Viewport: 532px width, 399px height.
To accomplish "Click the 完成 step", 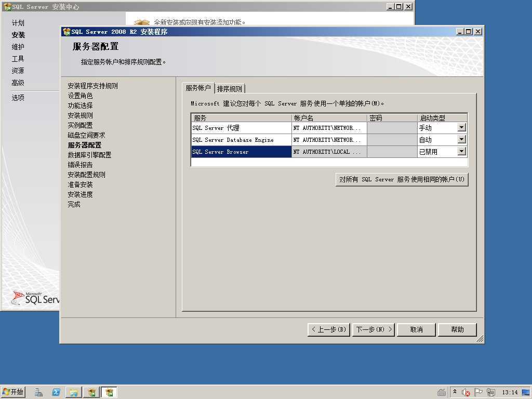I will pyautogui.click(x=74, y=204).
